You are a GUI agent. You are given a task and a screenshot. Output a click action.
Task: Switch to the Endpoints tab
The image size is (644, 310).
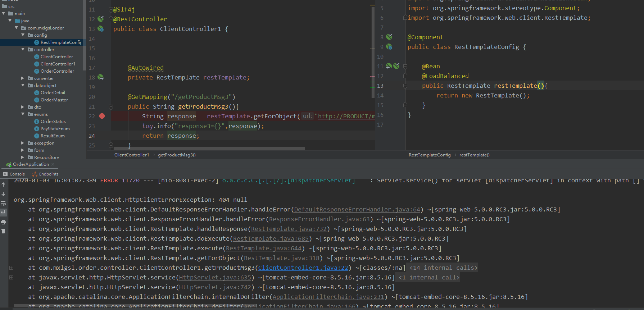(x=45, y=174)
